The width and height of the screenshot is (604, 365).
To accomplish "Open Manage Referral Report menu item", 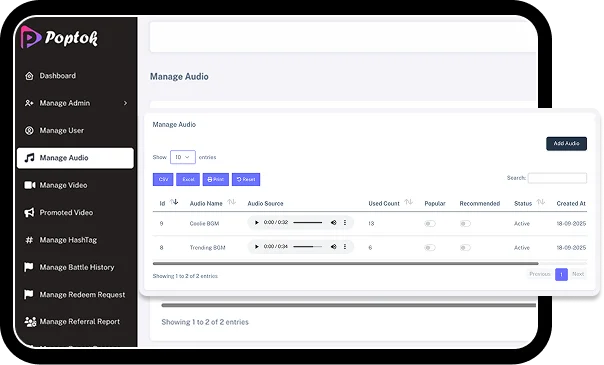I will point(79,321).
